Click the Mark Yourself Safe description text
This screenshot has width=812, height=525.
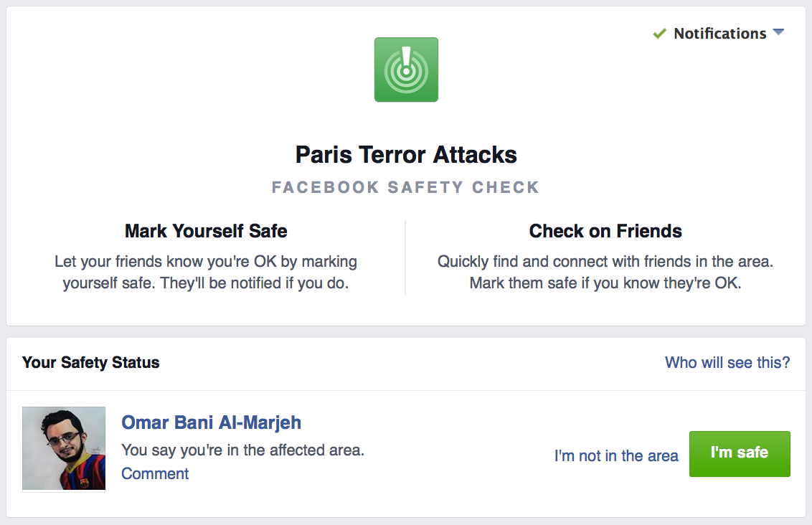pyautogui.click(x=206, y=273)
